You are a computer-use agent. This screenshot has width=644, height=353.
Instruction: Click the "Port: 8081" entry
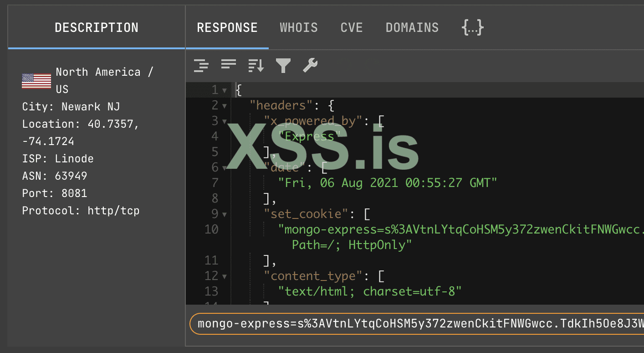click(x=55, y=193)
